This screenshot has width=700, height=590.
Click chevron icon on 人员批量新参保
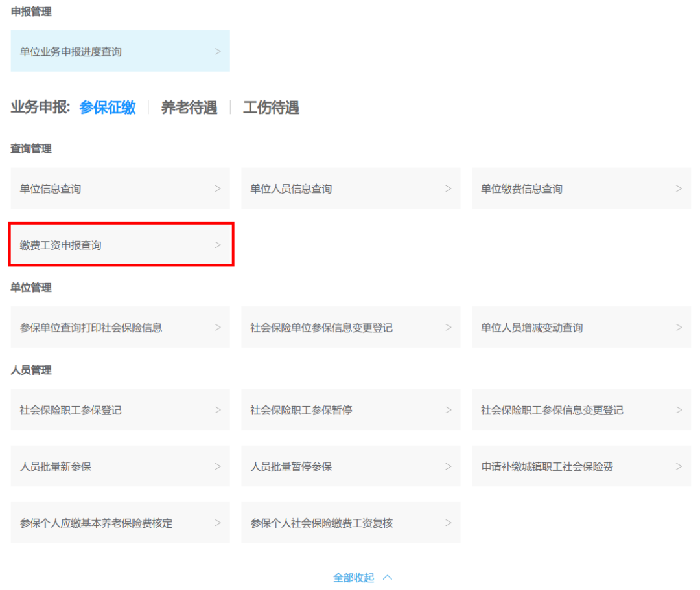[x=218, y=466]
